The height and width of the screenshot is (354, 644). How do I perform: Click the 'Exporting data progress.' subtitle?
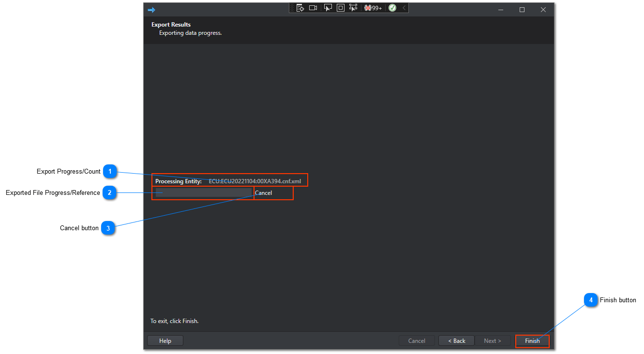tap(191, 33)
